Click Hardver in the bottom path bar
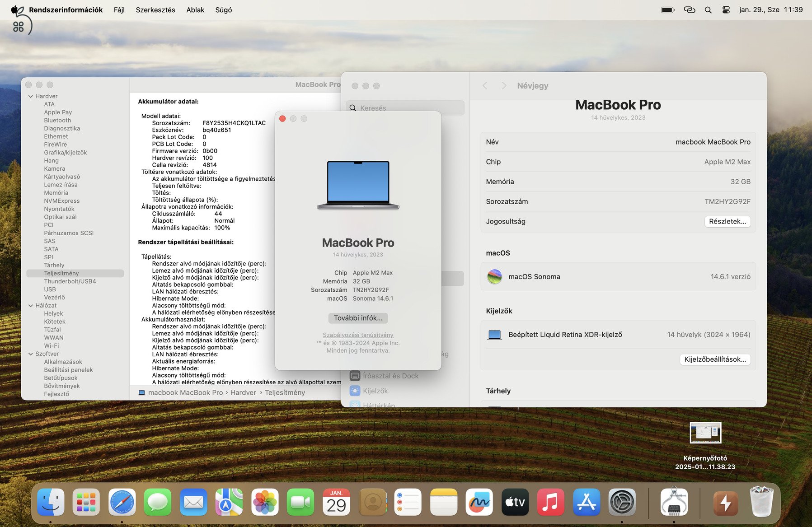This screenshot has width=812, height=527. [x=243, y=393]
